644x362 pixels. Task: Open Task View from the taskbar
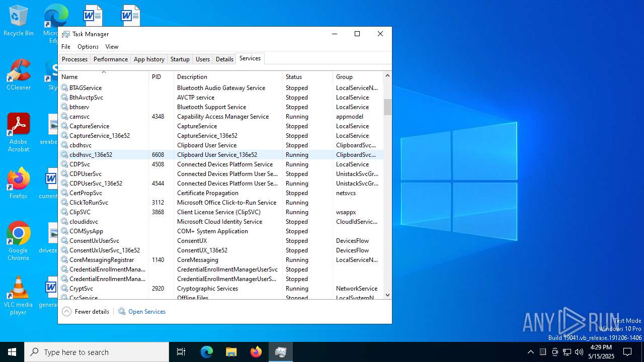coord(181,352)
